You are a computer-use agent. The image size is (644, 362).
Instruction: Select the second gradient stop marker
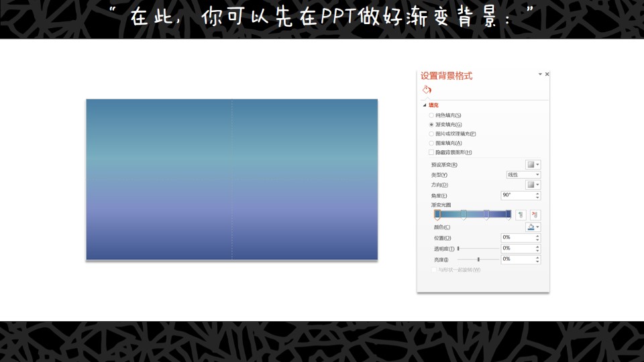tap(464, 215)
